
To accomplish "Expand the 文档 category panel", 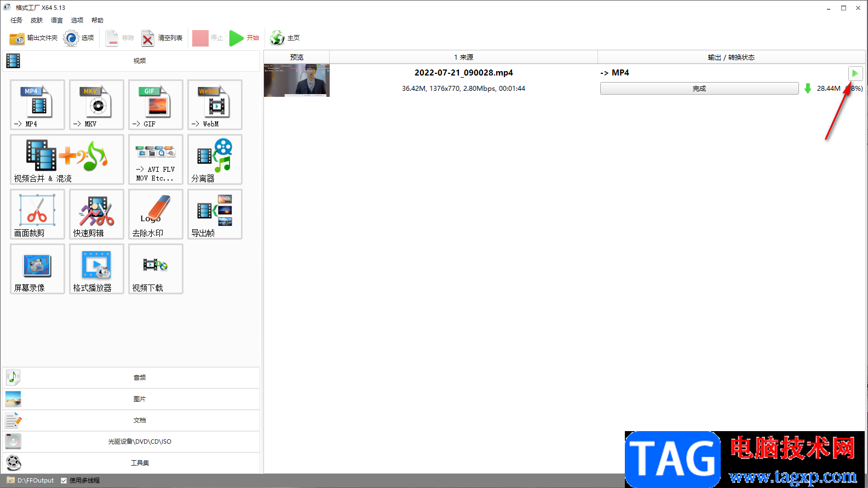I will [131, 420].
